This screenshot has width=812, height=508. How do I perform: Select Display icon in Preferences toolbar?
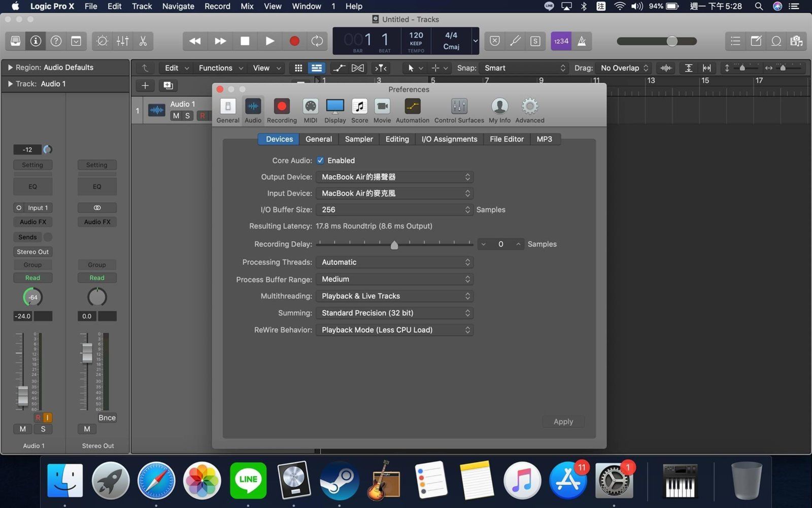335,110
